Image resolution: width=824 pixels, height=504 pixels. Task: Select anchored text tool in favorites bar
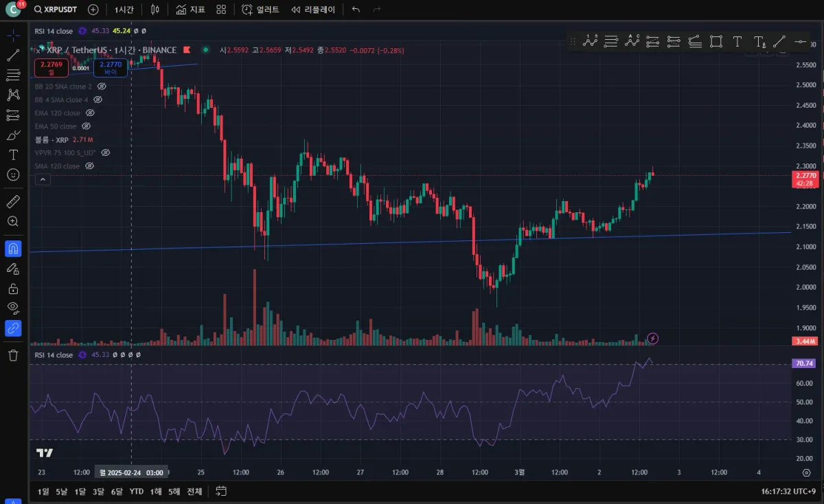click(759, 42)
